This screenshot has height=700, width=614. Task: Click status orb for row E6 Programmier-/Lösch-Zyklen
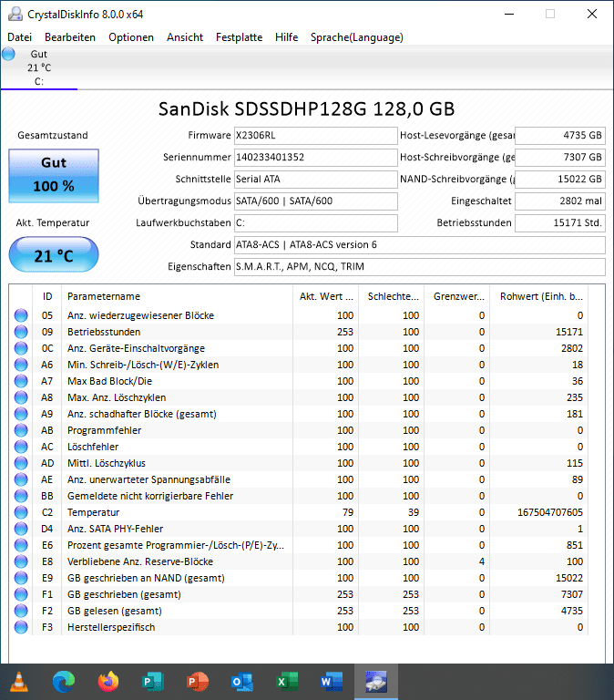point(21,545)
